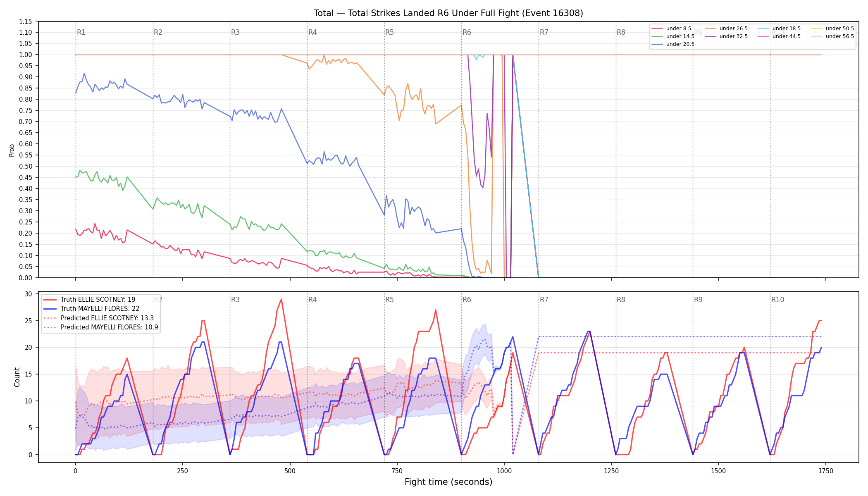Click the R4 round marker in count chart
This screenshot has height=496, width=868.
pos(312,300)
